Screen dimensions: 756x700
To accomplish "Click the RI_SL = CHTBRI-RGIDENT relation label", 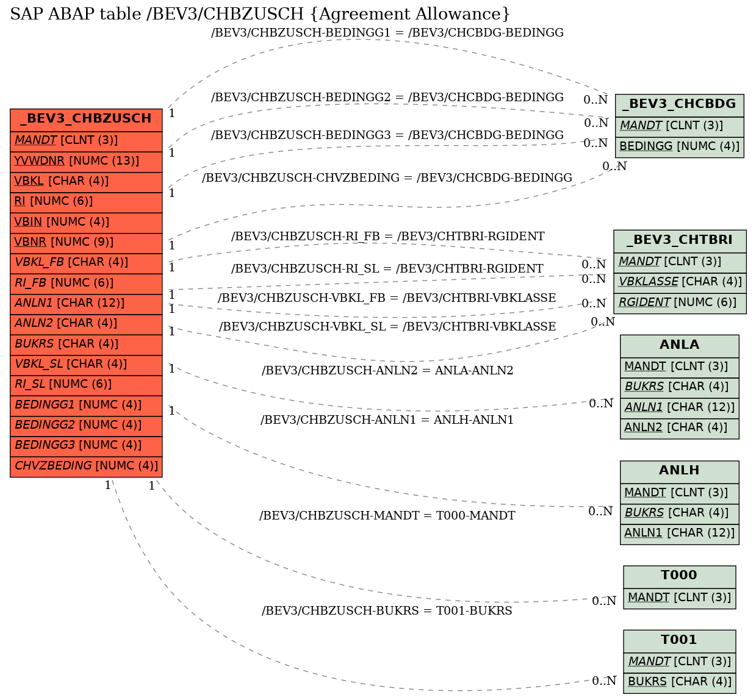I will tap(387, 269).
